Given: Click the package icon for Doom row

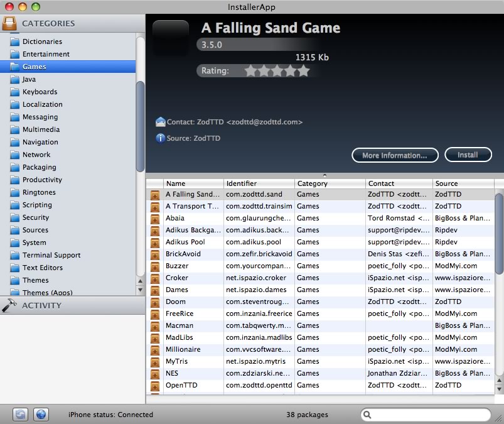Looking at the screenshot, I should (x=155, y=302).
